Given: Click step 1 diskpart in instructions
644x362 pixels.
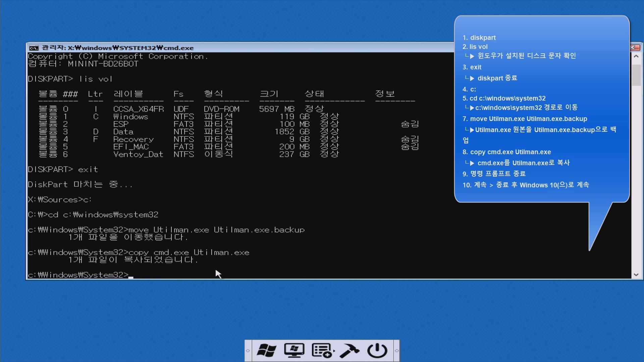Looking at the screenshot, I should point(479,38).
